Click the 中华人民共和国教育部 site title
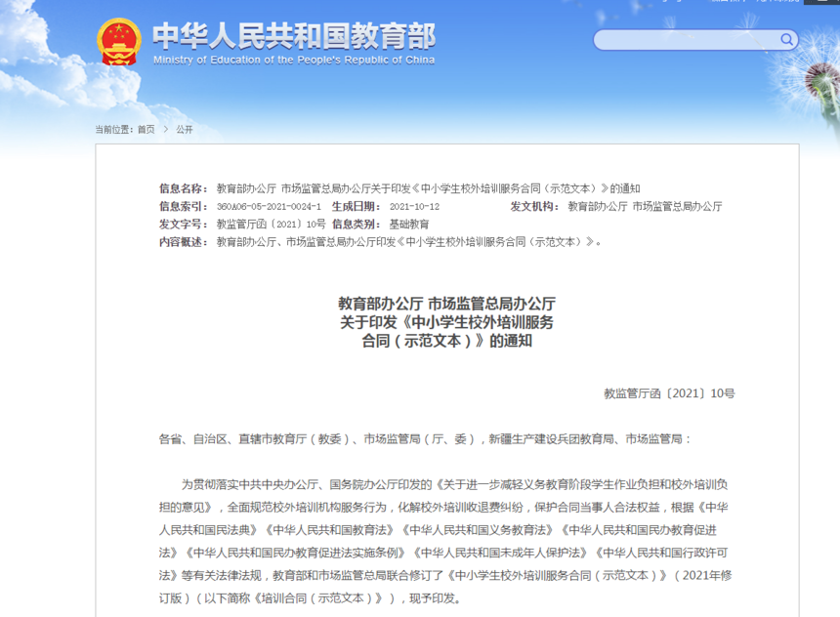Image resolution: width=840 pixels, height=617 pixels. [x=294, y=36]
